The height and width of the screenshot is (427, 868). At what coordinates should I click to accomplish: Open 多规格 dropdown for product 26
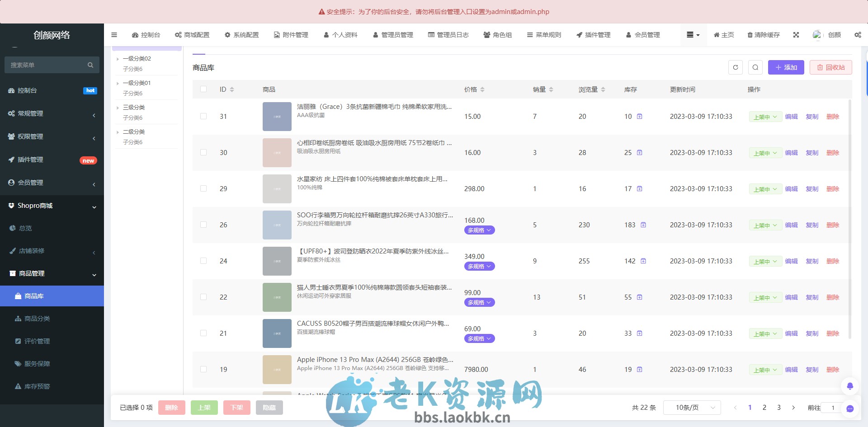click(x=479, y=230)
